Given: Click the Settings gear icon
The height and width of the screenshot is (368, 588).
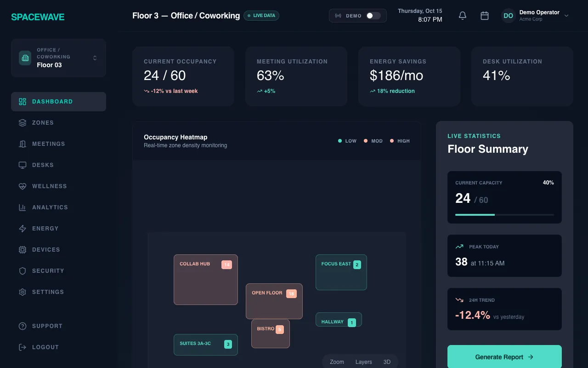Looking at the screenshot, I should click(x=23, y=292).
